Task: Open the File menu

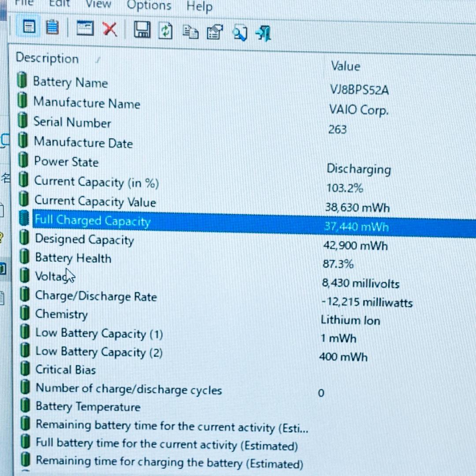Action: click(x=23, y=4)
